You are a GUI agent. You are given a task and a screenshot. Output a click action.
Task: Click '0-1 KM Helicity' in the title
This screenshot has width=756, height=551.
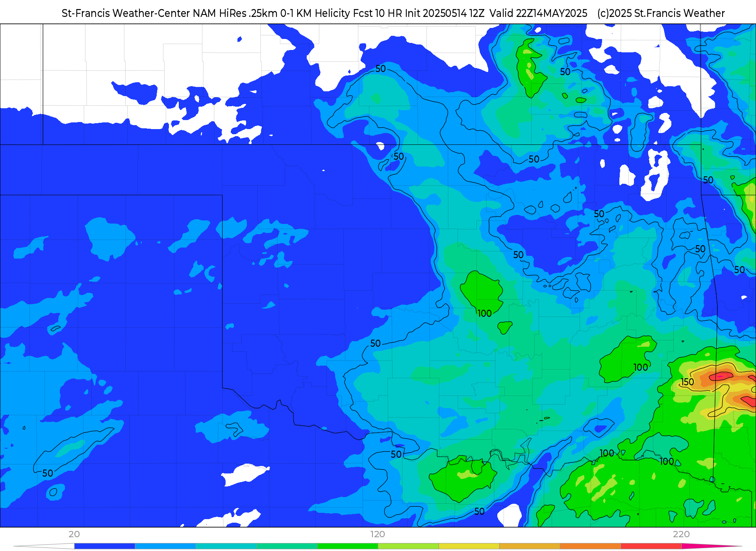pyautogui.click(x=315, y=13)
